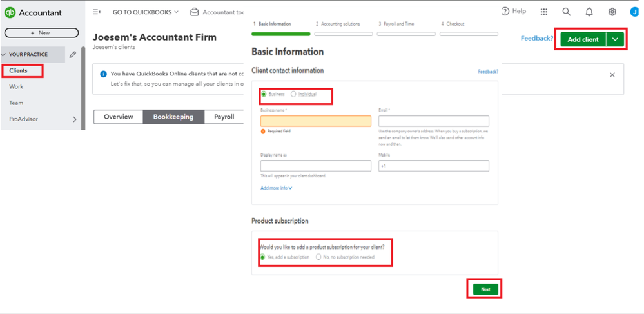Screen dimensions: 644x314
Task: Select the Business radio button
Action: coord(264,94)
